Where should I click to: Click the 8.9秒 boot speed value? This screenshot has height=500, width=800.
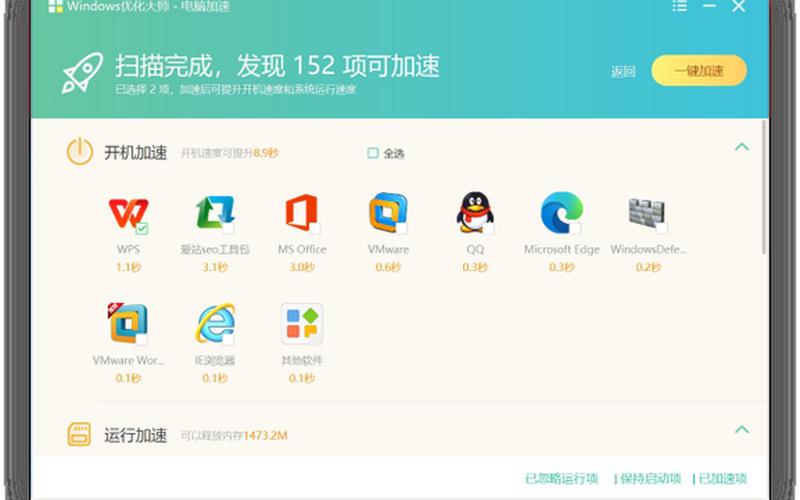tap(266, 153)
